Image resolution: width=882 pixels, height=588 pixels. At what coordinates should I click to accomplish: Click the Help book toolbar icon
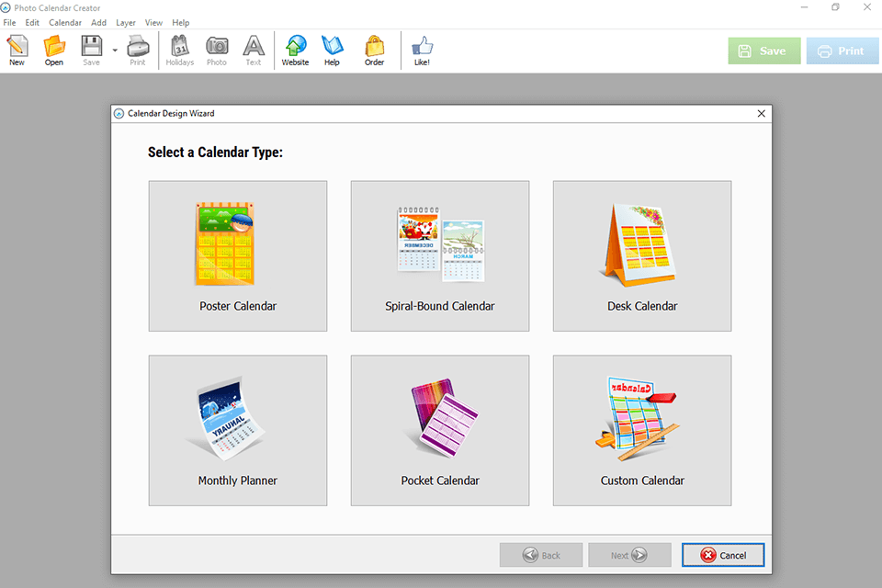pos(332,51)
